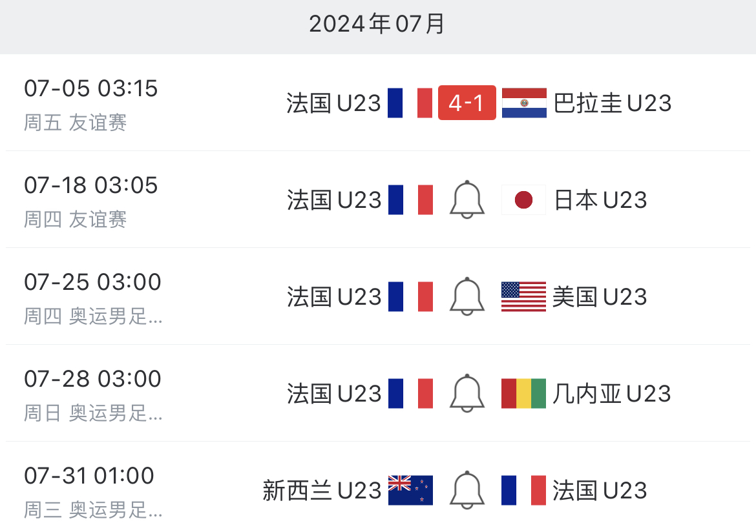The width and height of the screenshot is (756, 532).
Task: Click France flag in the 07-18 match row
Action: (410, 200)
